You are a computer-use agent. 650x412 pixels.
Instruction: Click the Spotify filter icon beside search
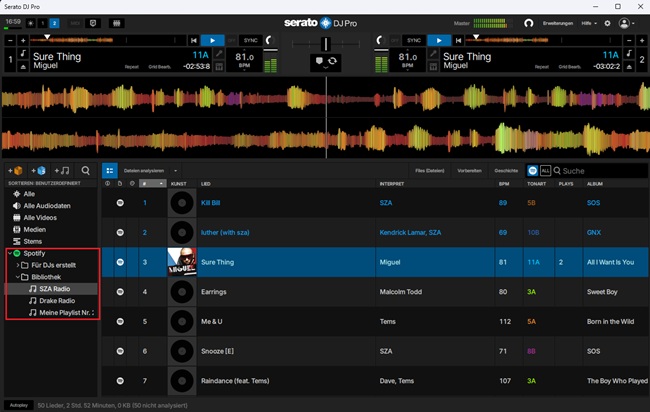tap(533, 170)
